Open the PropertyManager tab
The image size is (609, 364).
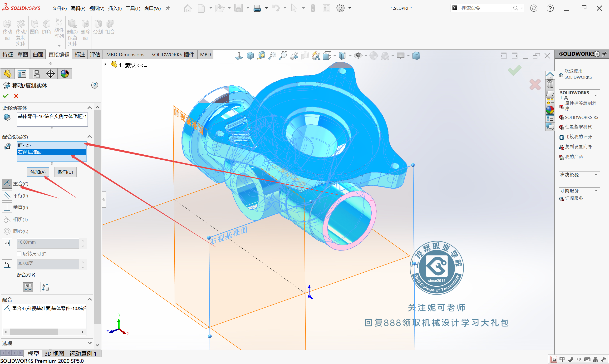22,74
